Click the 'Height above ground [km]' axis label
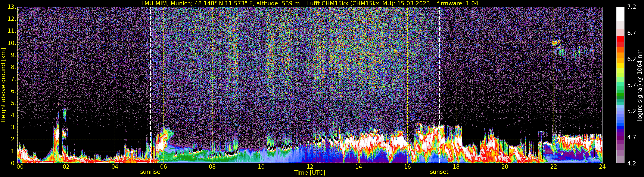 (x=3, y=85)
